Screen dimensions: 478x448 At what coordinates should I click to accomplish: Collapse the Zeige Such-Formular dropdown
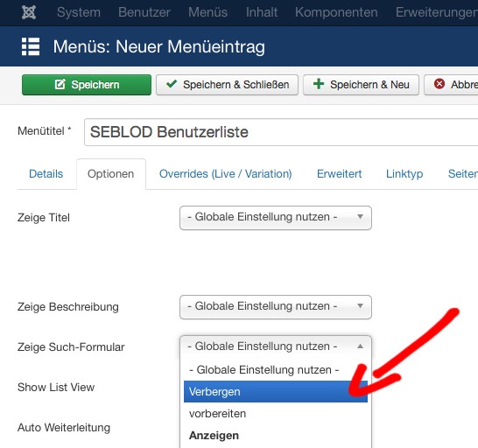(276, 346)
